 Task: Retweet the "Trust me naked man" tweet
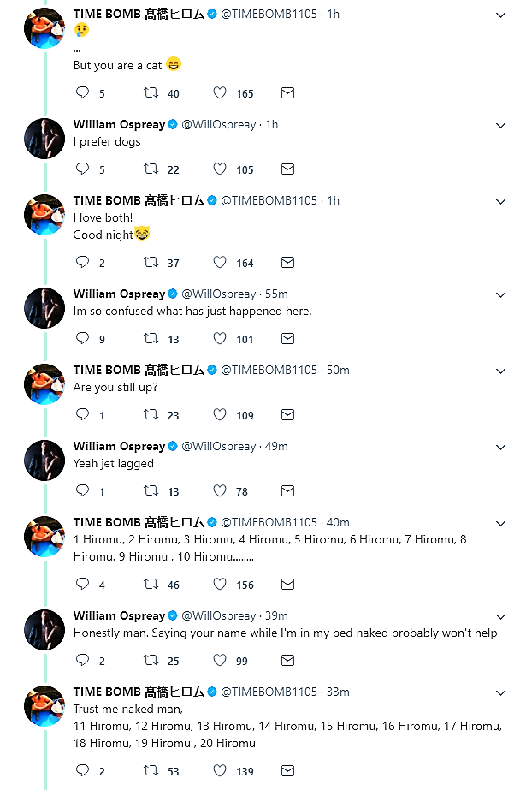coord(151,771)
